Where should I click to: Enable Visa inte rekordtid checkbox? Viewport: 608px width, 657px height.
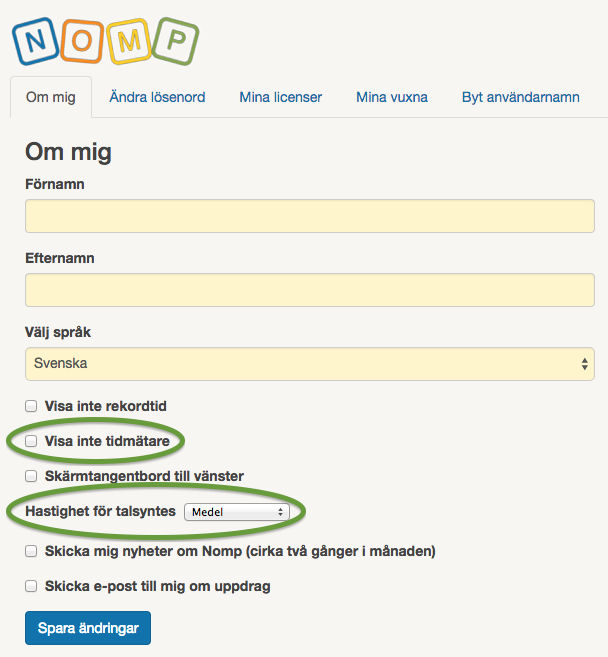click(x=31, y=406)
